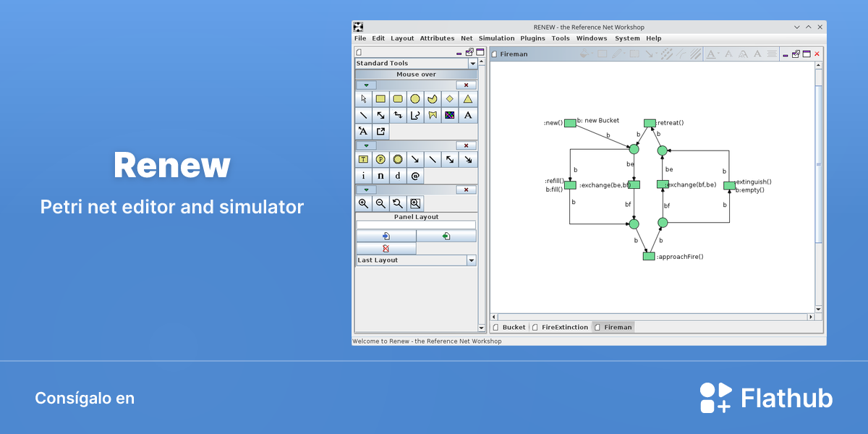868x434 pixels.
Task: Click the :retreat() transition rectangle
Action: (x=650, y=123)
